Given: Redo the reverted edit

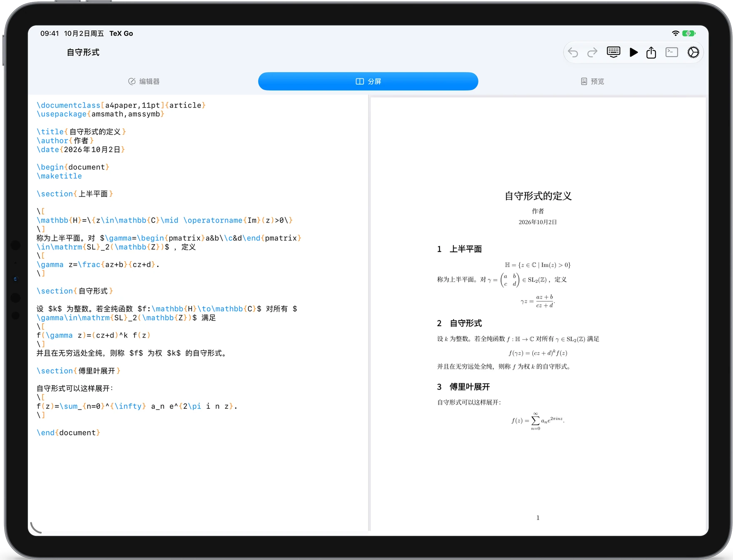Looking at the screenshot, I should click(x=592, y=52).
